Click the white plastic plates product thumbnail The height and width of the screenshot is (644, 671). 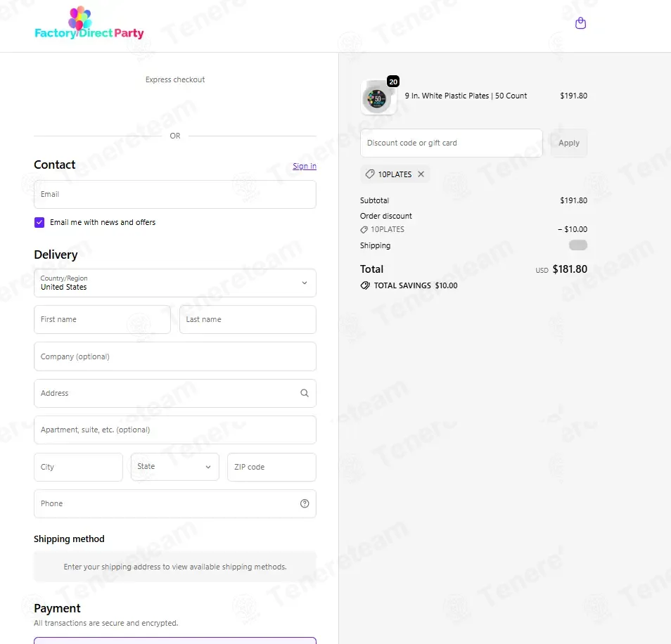378,98
